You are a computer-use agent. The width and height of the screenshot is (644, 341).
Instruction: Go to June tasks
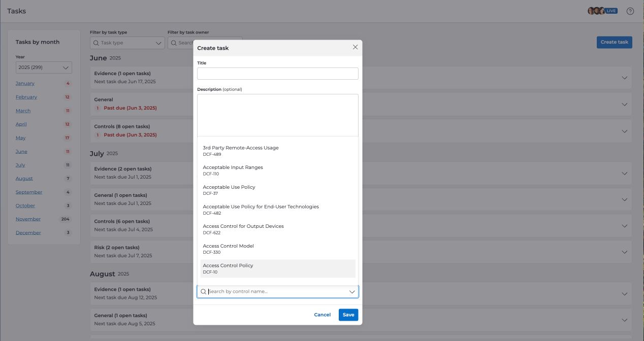click(x=22, y=151)
